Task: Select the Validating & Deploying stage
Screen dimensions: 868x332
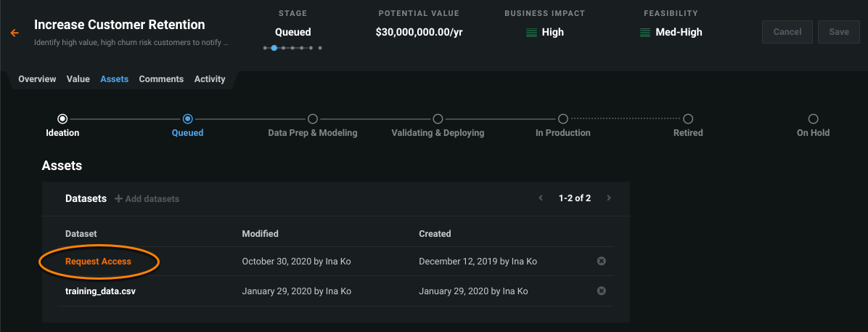Action: coord(438,119)
